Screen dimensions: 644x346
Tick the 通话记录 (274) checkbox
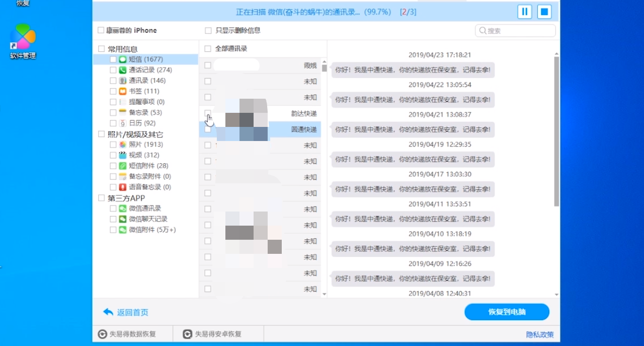click(x=113, y=70)
